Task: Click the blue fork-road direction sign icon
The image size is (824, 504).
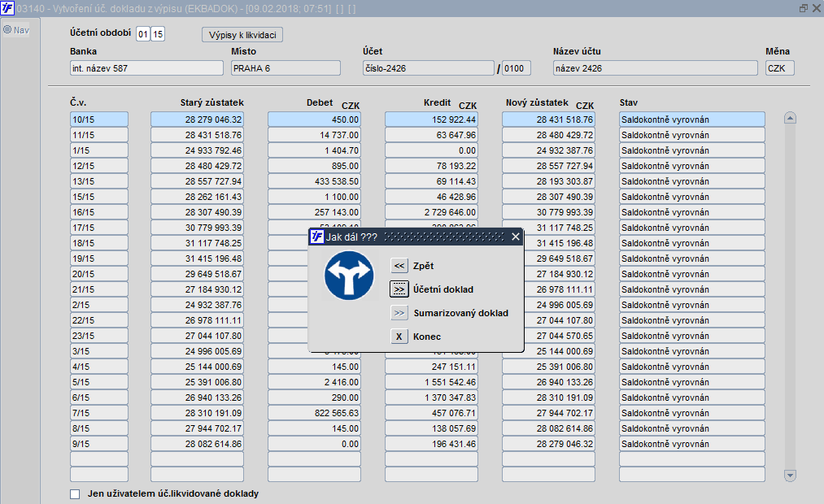Action: pos(349,276)
